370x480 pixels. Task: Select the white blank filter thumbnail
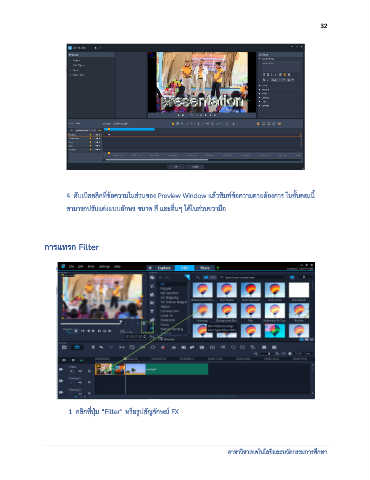[298, 290]
